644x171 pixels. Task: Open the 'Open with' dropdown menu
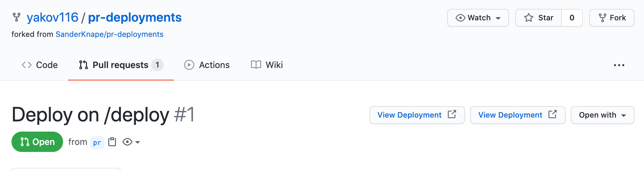(x=602, y=115)
